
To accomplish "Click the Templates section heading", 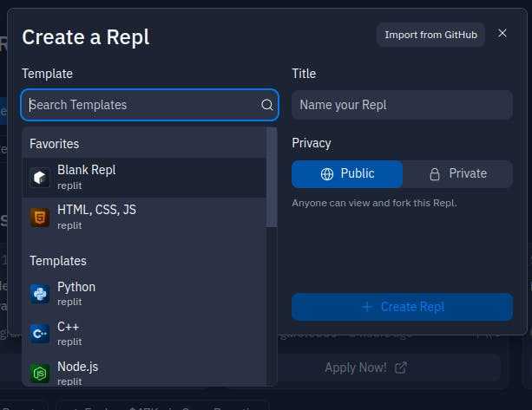I will tap(58, 261).
